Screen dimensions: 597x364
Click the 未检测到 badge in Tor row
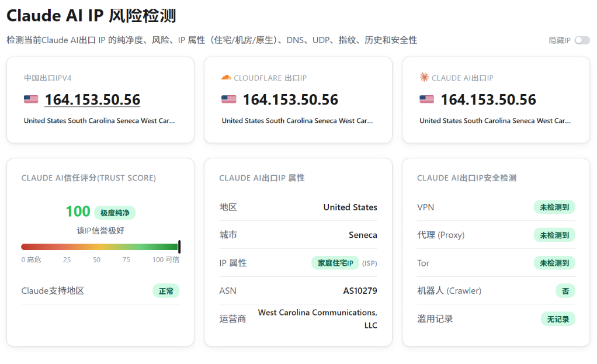pyautogui.click(x=554, y=263)
